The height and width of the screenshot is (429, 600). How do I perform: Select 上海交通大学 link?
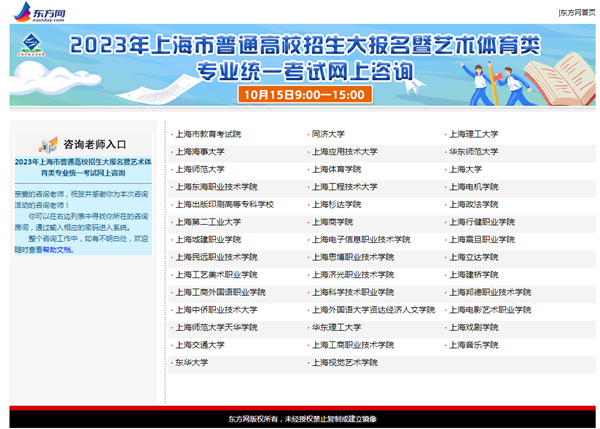coord(200,346)
